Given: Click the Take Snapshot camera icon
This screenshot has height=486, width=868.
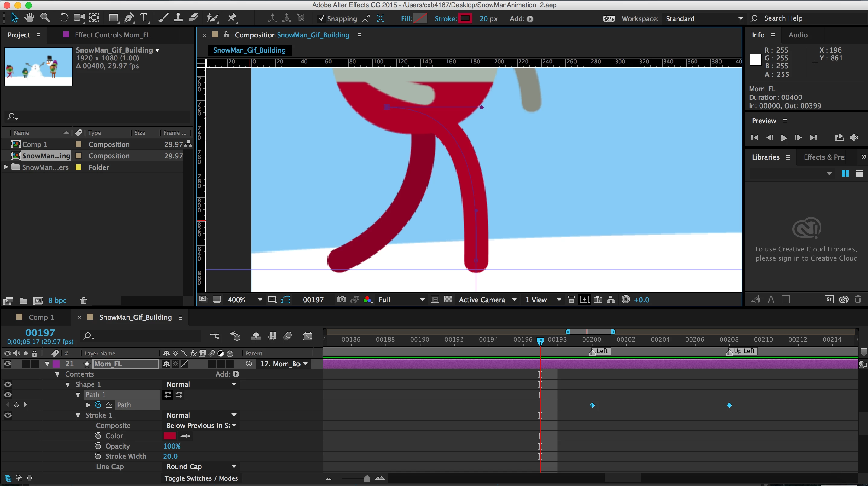Looking at the screenshot, I should pyautogui.click(x=341, y=300).
